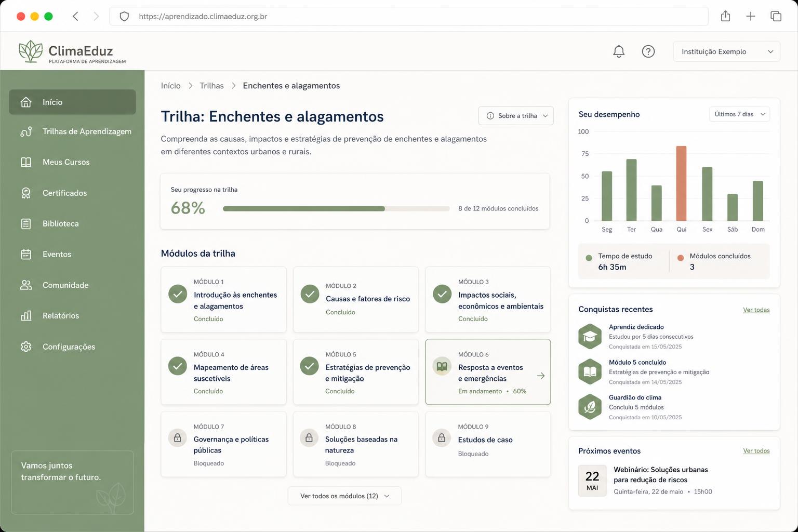798x532 pixels.
Task: Click the ClimaEduz leaf logo
Action: tap(31, 51)
